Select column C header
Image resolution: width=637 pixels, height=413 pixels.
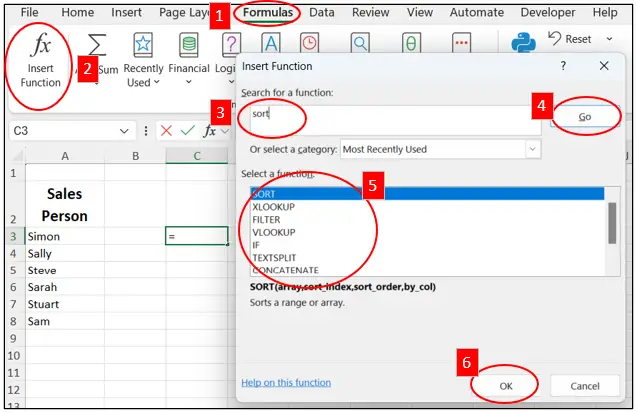197,156
